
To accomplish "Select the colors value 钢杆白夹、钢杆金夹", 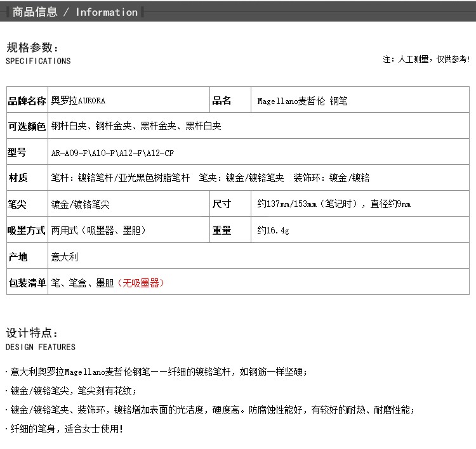I will tap(136, 126).
